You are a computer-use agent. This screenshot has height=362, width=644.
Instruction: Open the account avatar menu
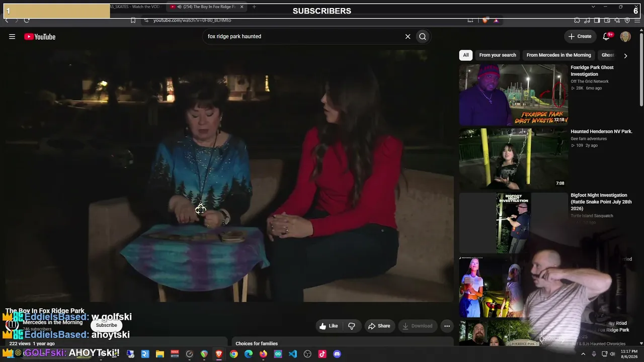point(625,37)
